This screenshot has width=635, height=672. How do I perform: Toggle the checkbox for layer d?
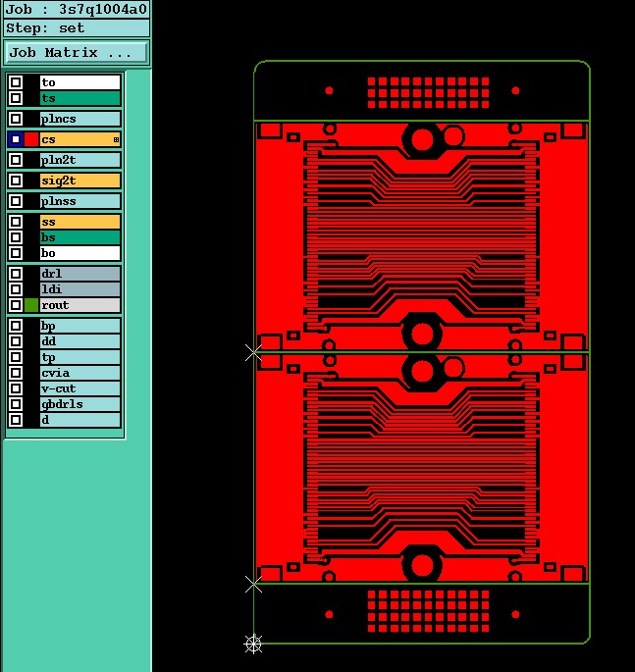pos(16,420)
